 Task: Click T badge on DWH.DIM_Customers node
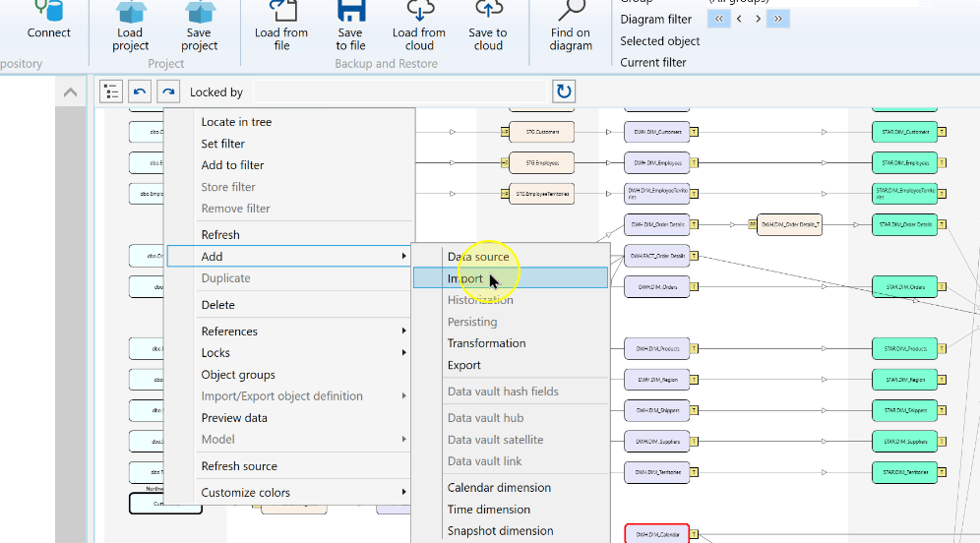(x=694, y=132)
